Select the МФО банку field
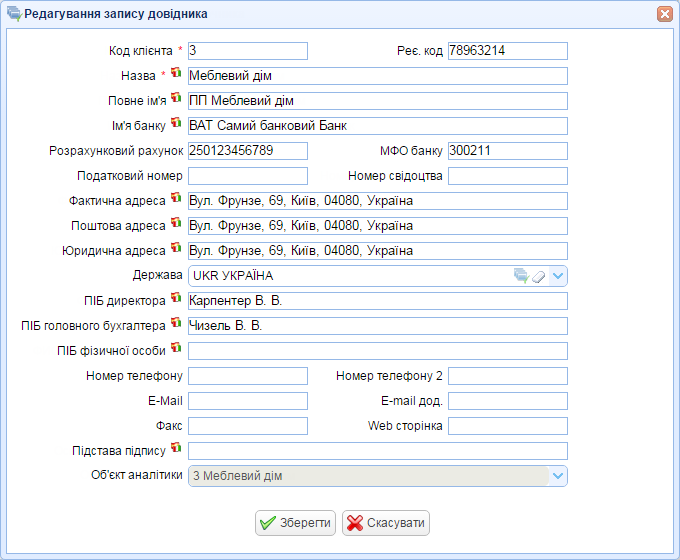This screenshot has height=560, width=680. (x=508, y=151)
